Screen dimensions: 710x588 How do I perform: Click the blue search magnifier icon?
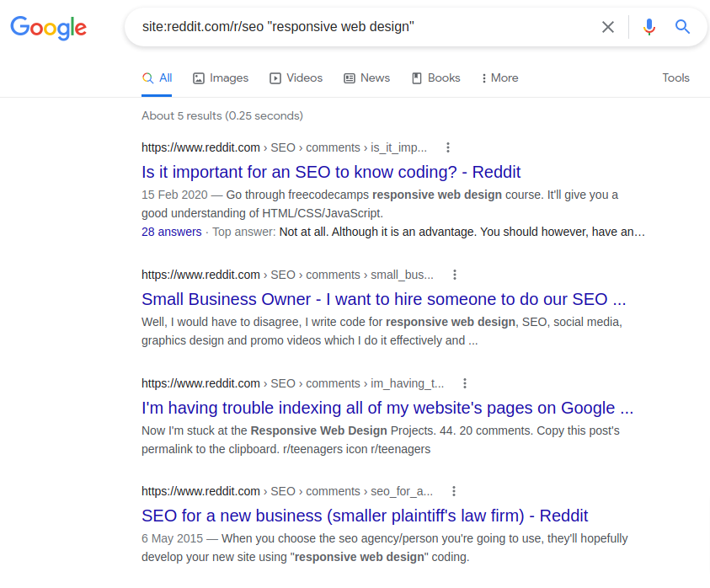coord(682,27)
